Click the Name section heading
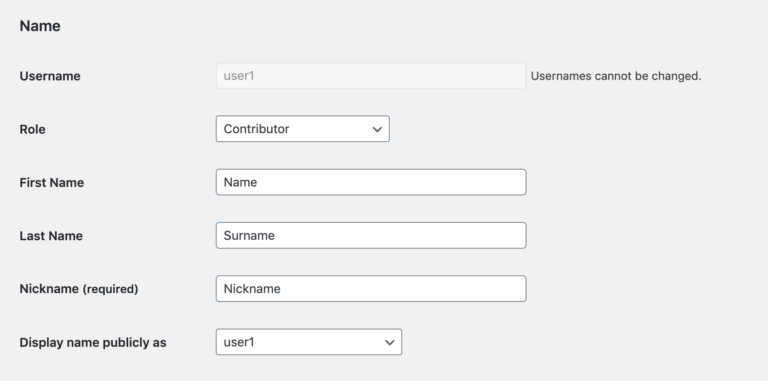 (x=40, y=26)
